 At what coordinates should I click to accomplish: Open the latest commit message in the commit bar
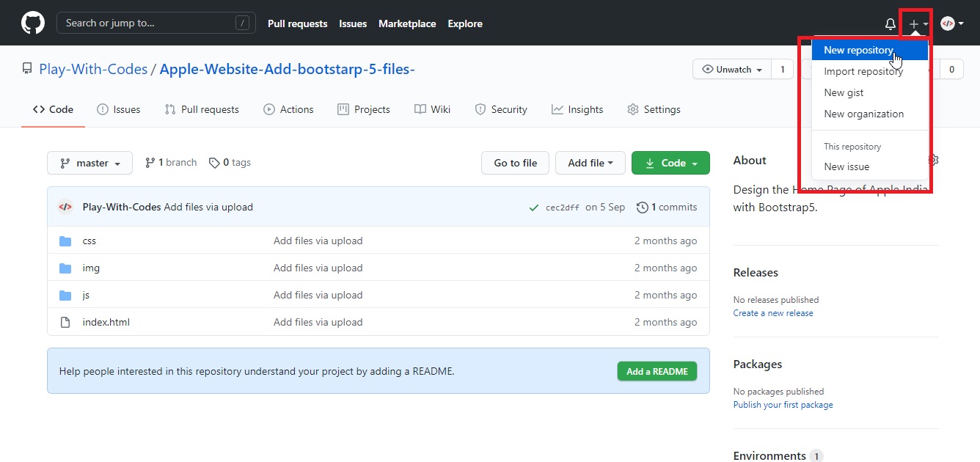point(208,207)
